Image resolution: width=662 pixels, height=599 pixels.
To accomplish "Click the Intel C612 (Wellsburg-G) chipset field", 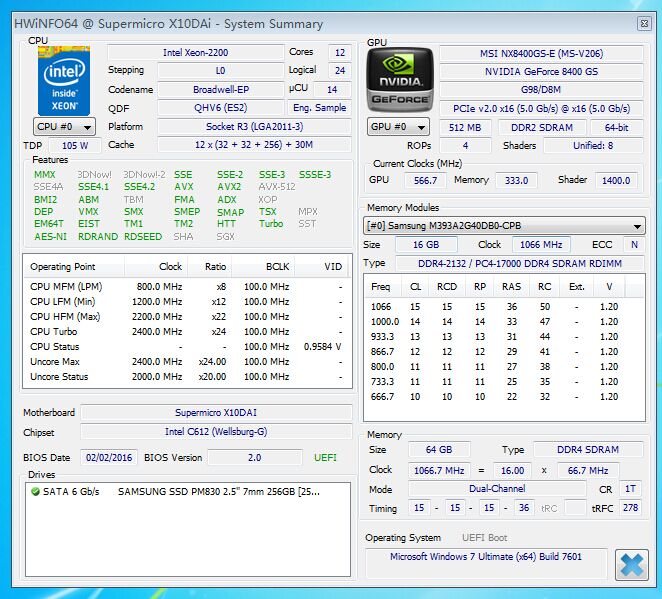I will click(x=216, y=432).
